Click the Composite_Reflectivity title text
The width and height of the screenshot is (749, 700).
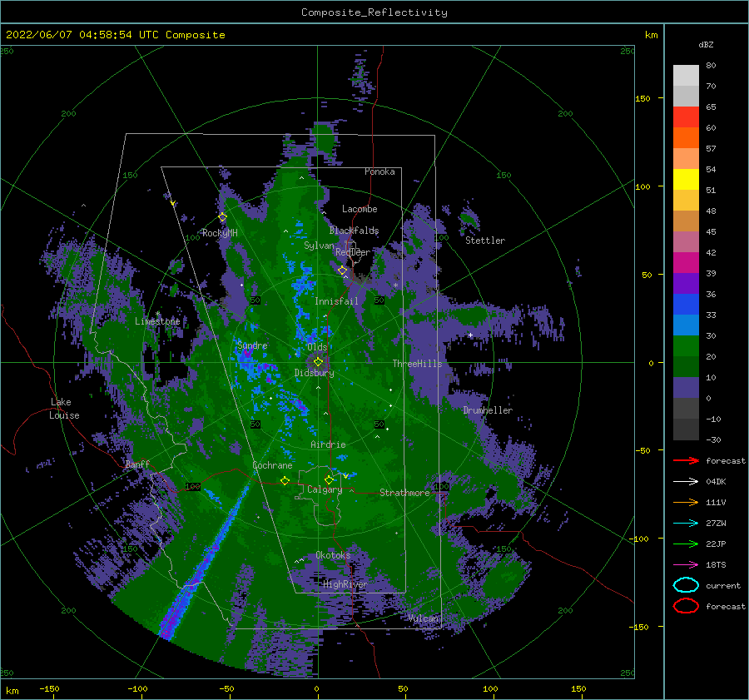[x=374, y=12]
